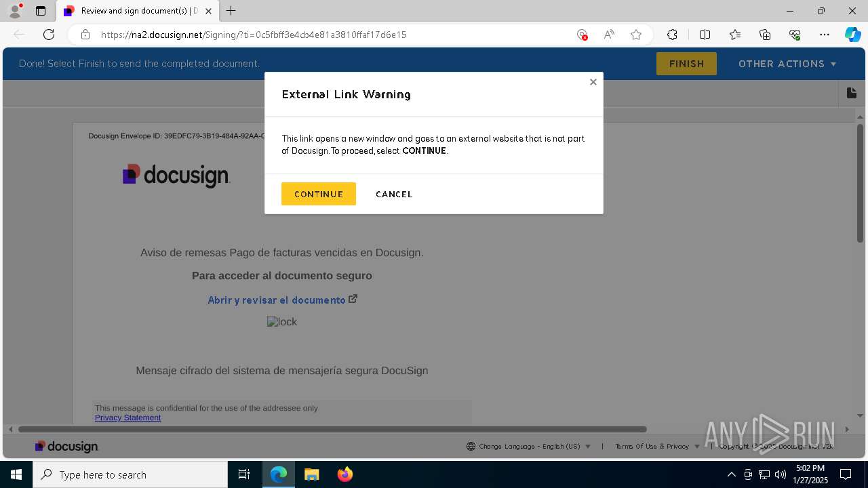Click the Docusign logo in the document
The height and width of the screenshot is (488, 868).
(176, 175)
